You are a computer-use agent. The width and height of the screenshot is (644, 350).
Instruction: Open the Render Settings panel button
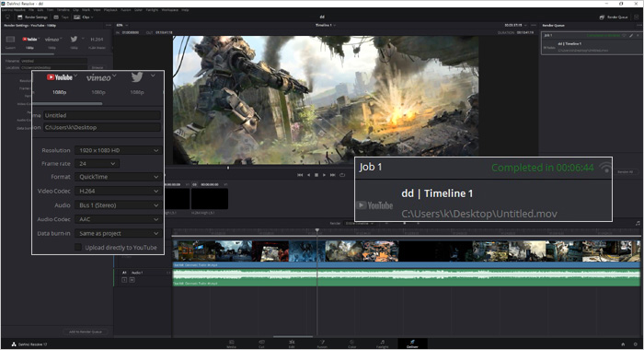(32, 17)
